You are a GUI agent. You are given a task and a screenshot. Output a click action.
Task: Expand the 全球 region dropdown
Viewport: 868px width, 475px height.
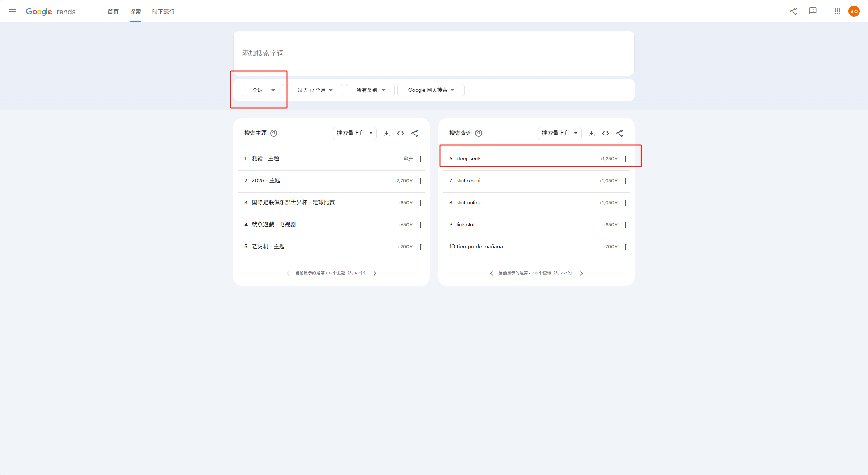(262, 90)
